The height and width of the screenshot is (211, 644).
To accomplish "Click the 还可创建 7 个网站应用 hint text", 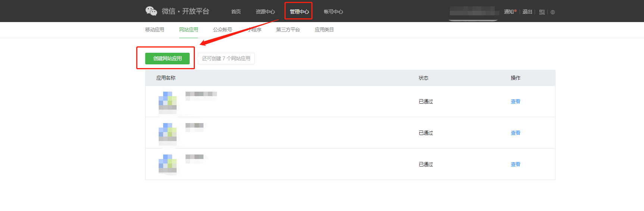I will click(x=226, y=58).
